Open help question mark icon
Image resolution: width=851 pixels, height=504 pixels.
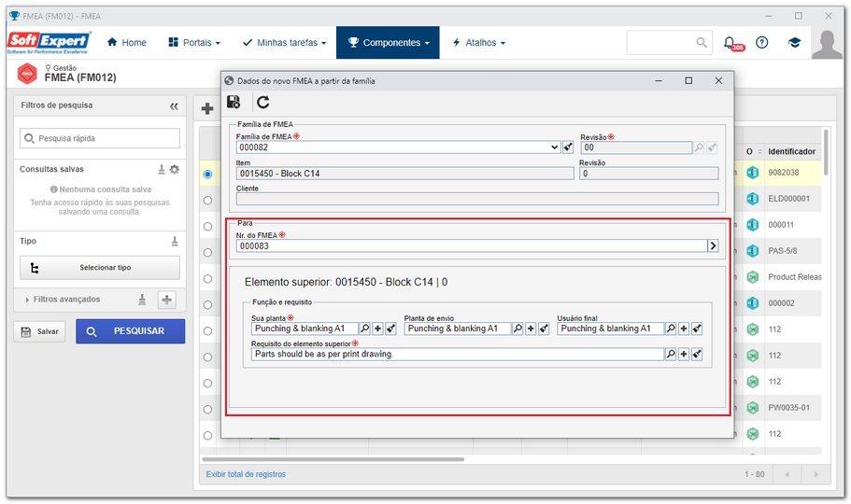(762, 42)
